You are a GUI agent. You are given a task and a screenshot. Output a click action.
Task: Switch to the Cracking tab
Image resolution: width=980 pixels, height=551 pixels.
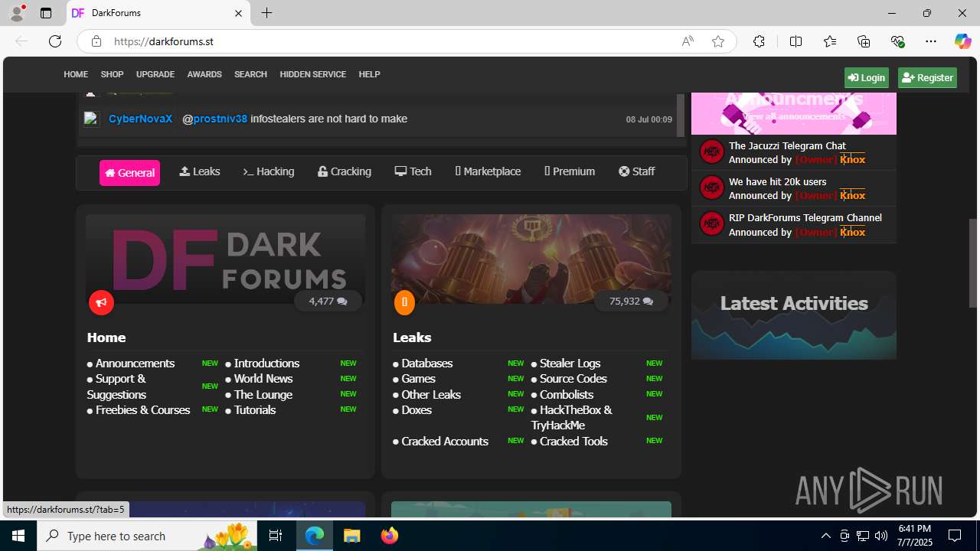pos(345,171)
